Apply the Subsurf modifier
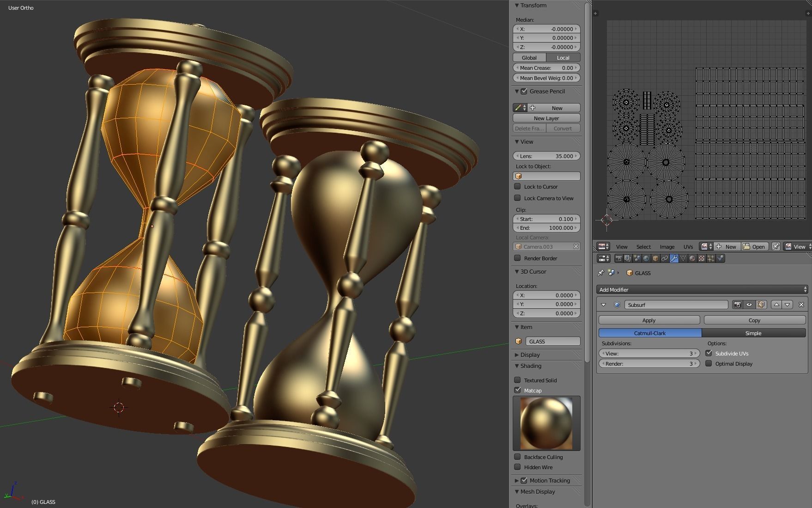The width and height of the screenshot is (812, 508). [649, 320]
